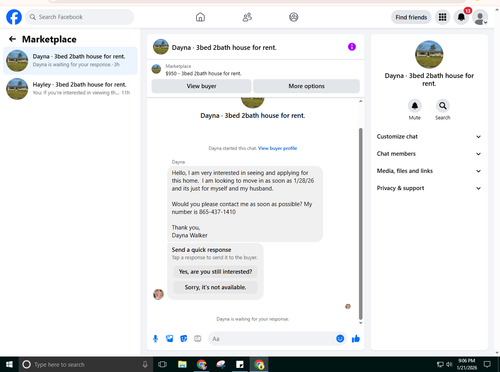
Task: Click the Search magnifier in chat details
Action: pos(443,106)
